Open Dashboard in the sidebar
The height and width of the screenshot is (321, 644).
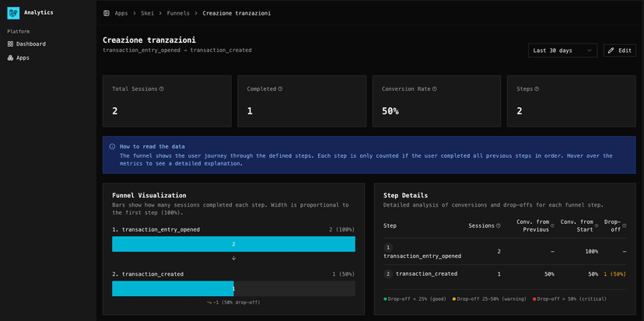[31, 44]
